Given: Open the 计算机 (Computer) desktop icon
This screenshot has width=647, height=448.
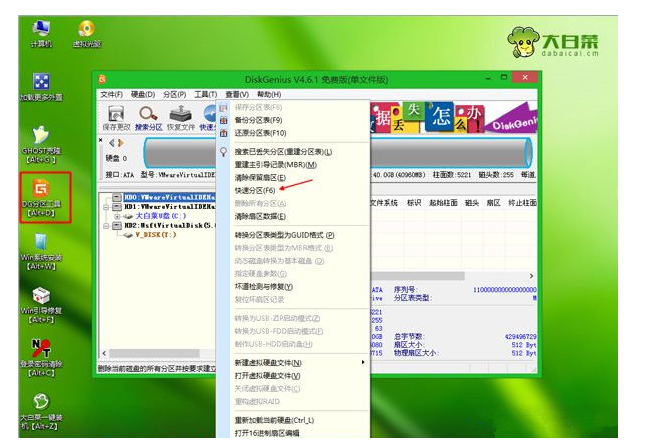Looking at the screenshot, I should [41, 34].
